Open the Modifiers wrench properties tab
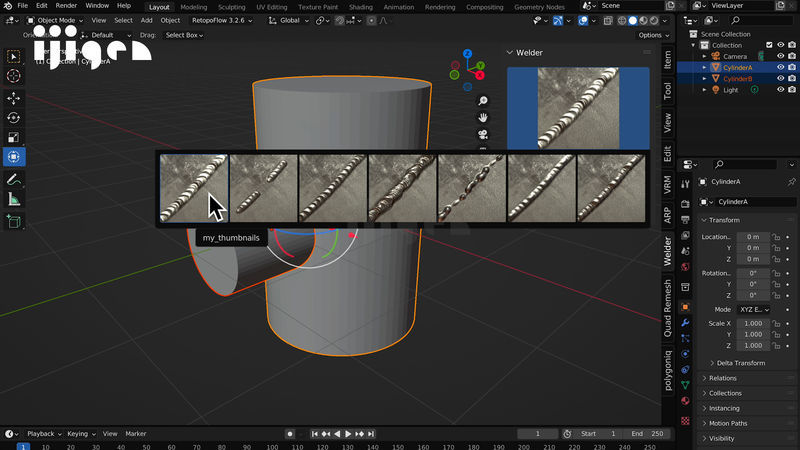This screenshot has height=450, width=800. click(685, 323)
